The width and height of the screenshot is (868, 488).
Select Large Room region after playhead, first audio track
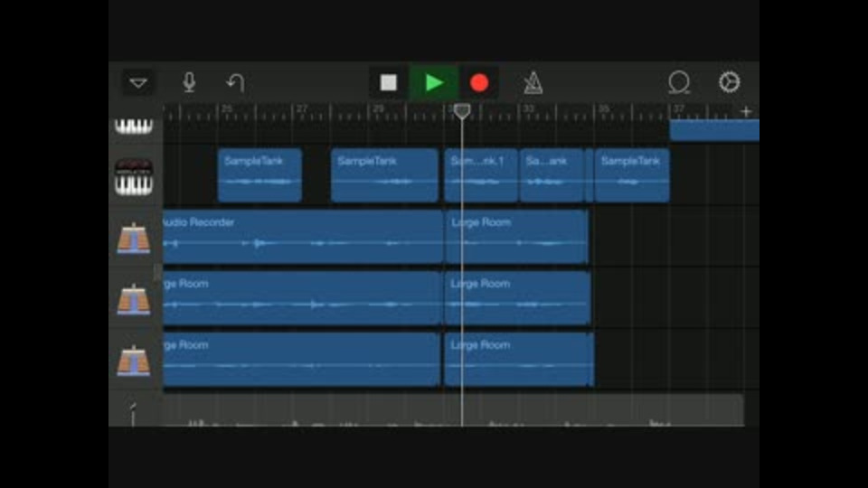[516, 236]
